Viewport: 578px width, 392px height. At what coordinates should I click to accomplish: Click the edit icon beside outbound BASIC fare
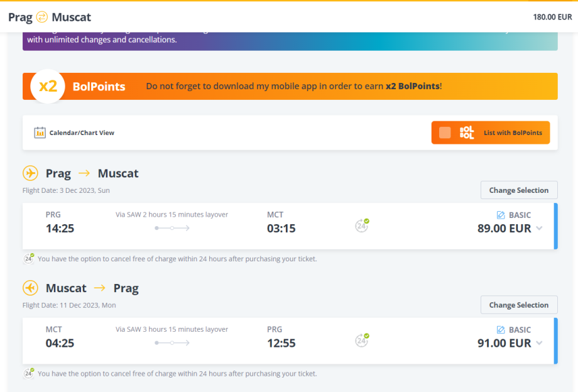point(501,215)
